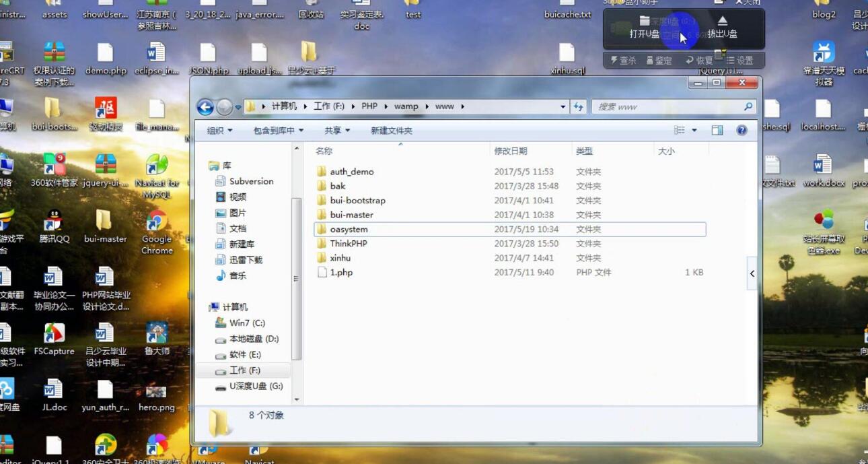
Task: Click the navigation pane scrollbar up arrow
Action: pos(297,149)
